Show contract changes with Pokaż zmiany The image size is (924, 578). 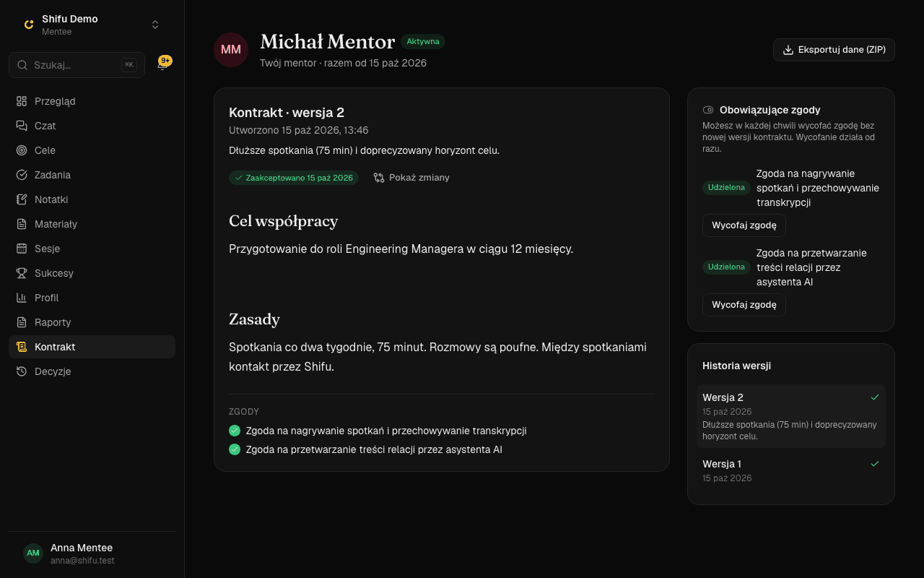click(411, 178)
